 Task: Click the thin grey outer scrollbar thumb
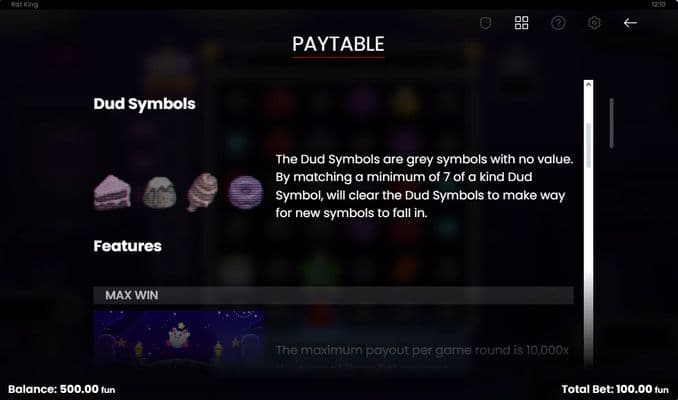[611, 123]
